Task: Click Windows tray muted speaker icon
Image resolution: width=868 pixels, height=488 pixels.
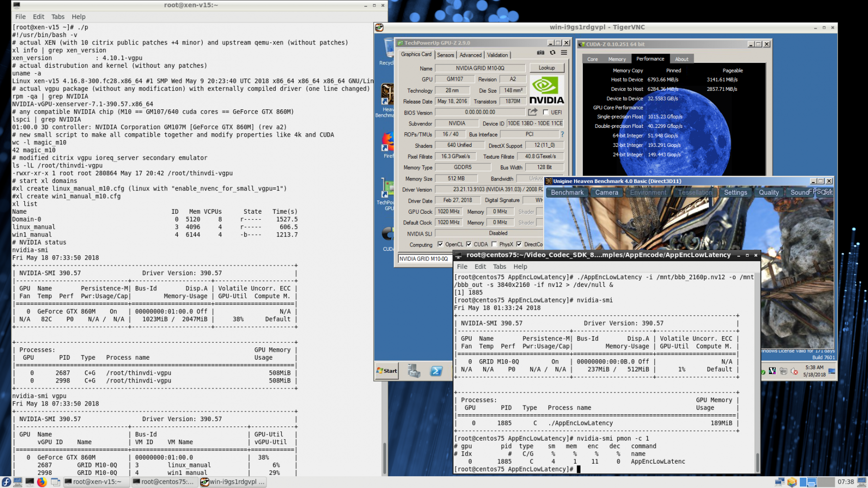Action: click(x=794, y=371)
